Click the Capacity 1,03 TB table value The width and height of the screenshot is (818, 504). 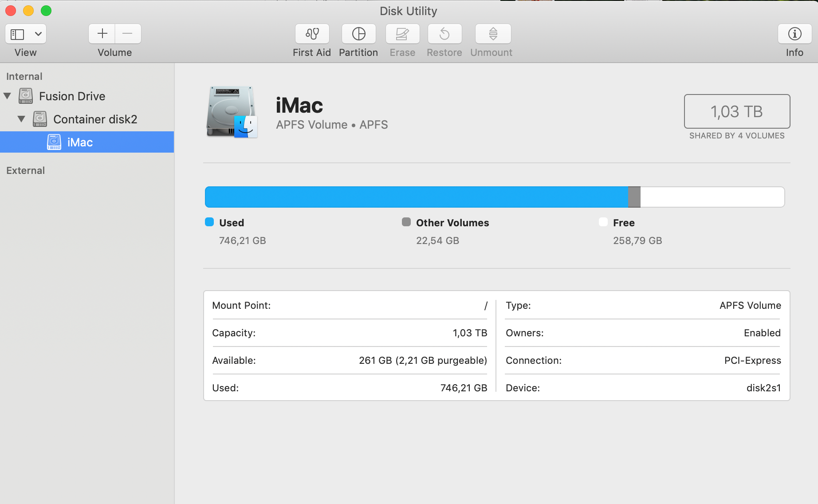tap(470, 333)
